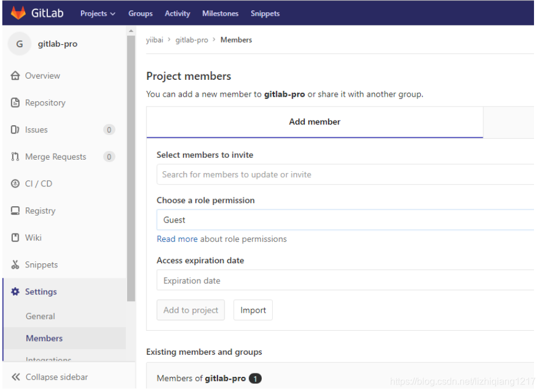Click the search members to invite field
Image resolution: width=541 pixels, height=392 pixels.
pyautogui.click(x=345, y=175)
